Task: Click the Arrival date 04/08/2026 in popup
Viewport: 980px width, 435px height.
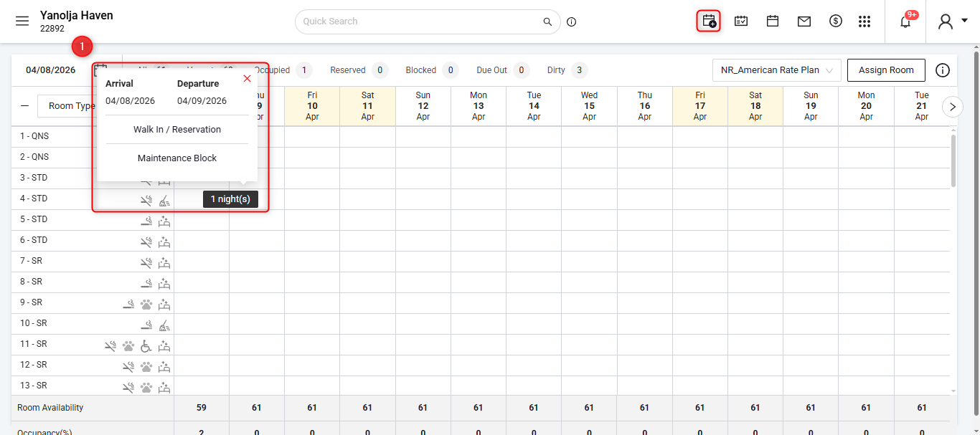Action: pyautogui.click(x=130, y=101)
